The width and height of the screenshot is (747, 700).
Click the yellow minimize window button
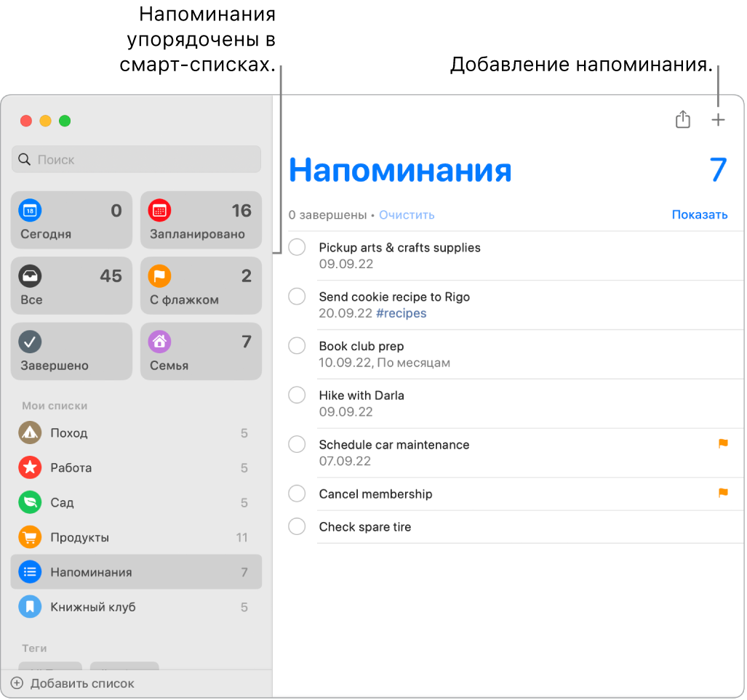click(45, 121)
